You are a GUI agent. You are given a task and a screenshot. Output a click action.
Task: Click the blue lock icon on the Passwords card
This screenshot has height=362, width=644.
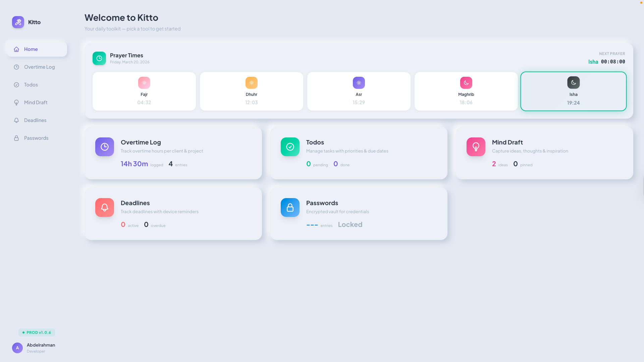[x=290, y=207]
